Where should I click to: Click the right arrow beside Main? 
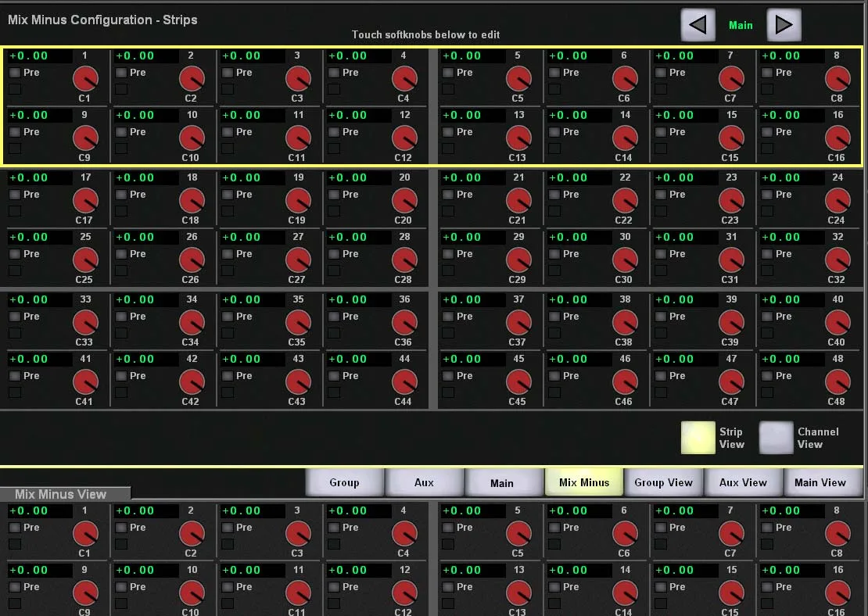pos(784,25)
